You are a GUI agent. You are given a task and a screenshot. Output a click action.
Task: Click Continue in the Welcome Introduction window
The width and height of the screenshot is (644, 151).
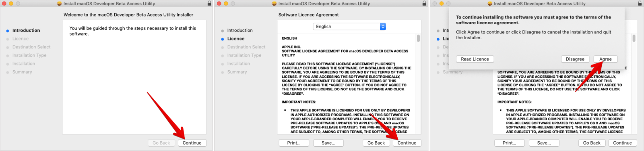coord(192,143)
